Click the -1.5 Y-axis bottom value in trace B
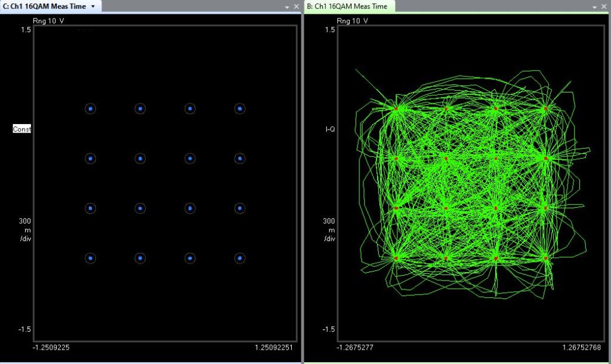The height and width of the screenshot is (364, 611). tap(329, 329)
